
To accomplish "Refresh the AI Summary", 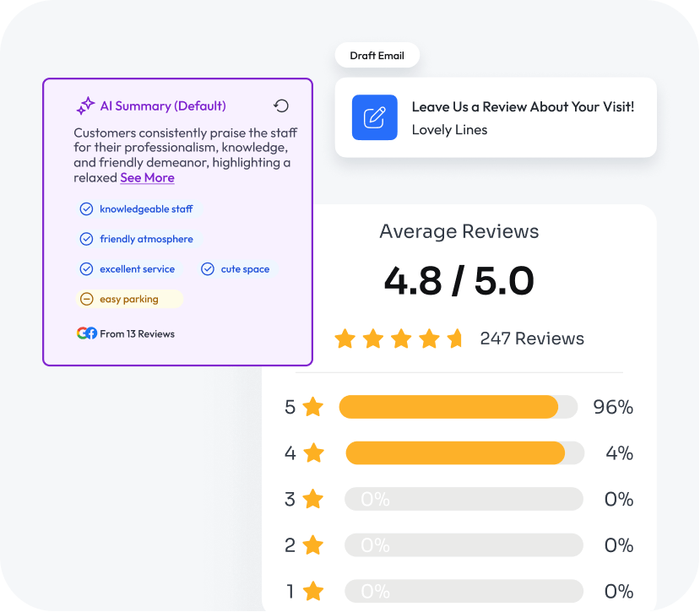I will click(281, 106).
